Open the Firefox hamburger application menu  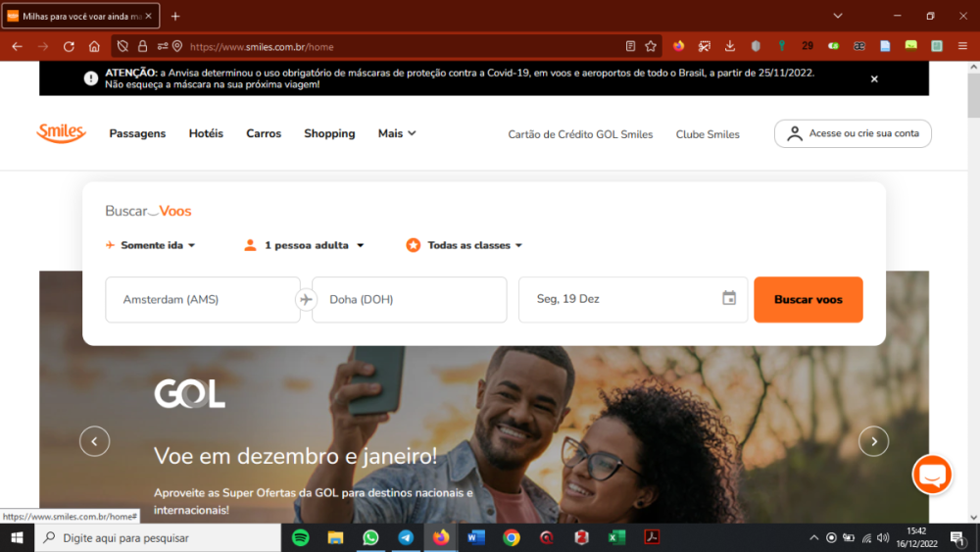962,46
